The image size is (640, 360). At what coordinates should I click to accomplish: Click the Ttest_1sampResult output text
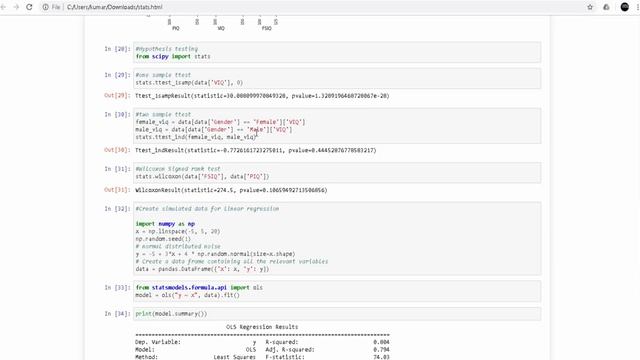coord(262,96)
